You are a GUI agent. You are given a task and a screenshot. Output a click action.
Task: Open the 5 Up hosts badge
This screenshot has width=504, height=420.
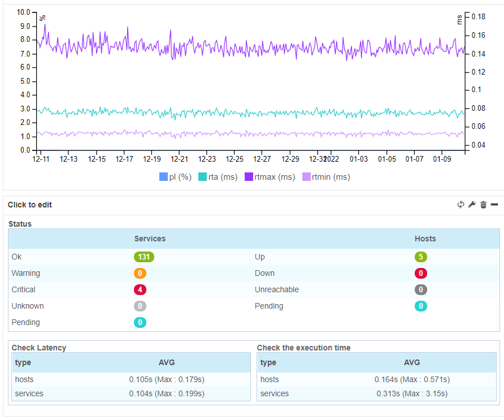[x=421, y=257]
